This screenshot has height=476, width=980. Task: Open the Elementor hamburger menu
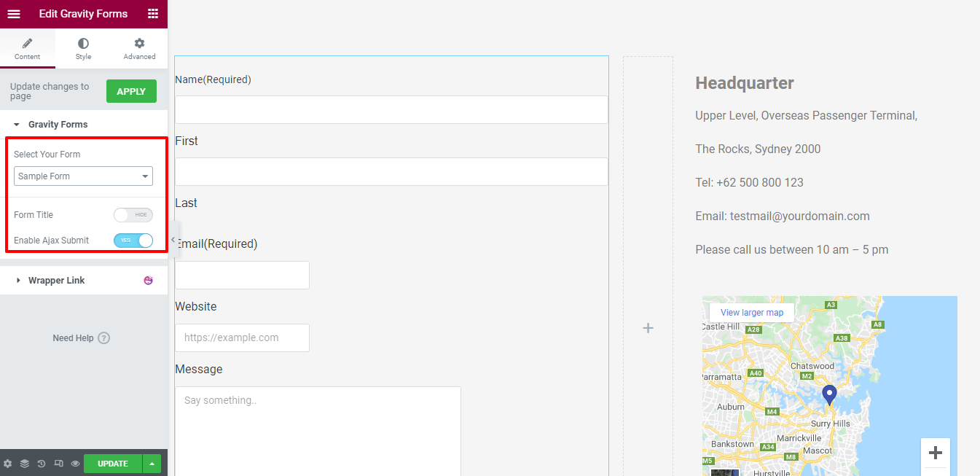click(14, 14)
